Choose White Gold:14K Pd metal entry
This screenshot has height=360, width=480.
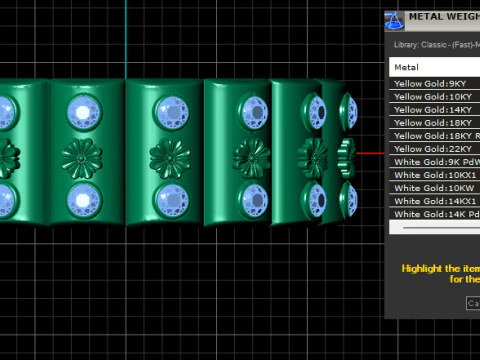[x=434, y=214]
